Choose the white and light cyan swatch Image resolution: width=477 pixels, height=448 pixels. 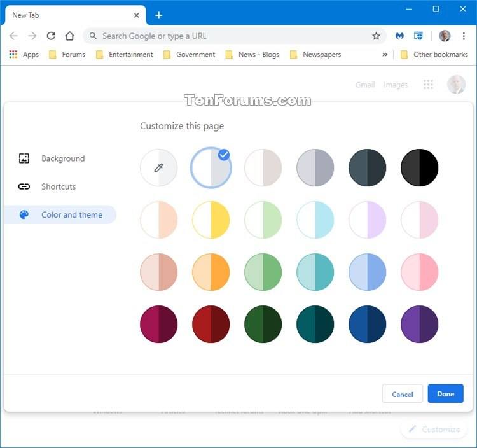315,220
